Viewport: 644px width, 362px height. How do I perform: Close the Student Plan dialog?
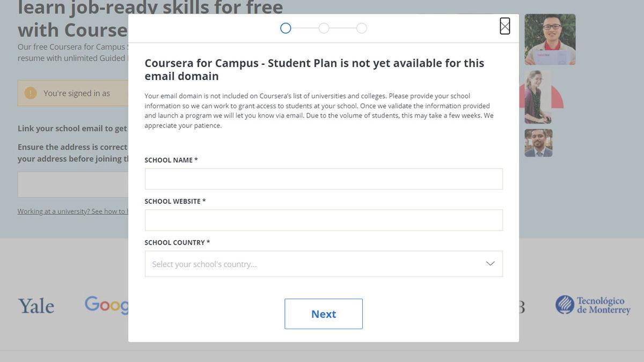[504, 26]
